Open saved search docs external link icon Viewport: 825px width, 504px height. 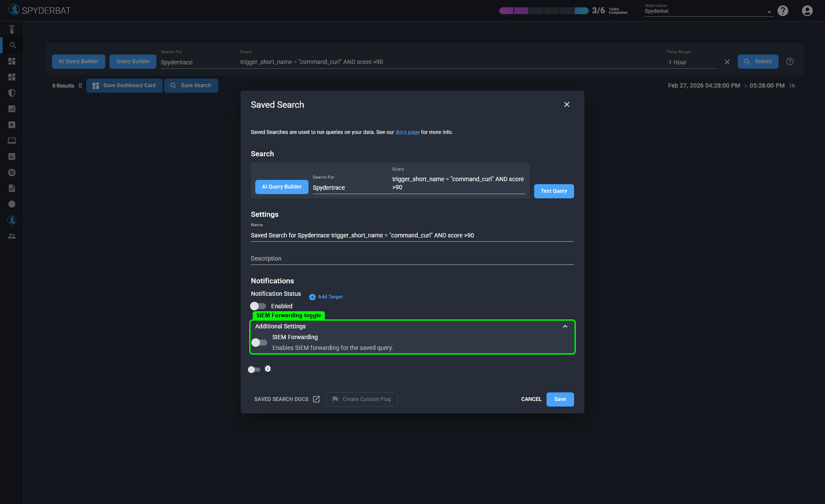pyautogui.click(x=316, y=399)
